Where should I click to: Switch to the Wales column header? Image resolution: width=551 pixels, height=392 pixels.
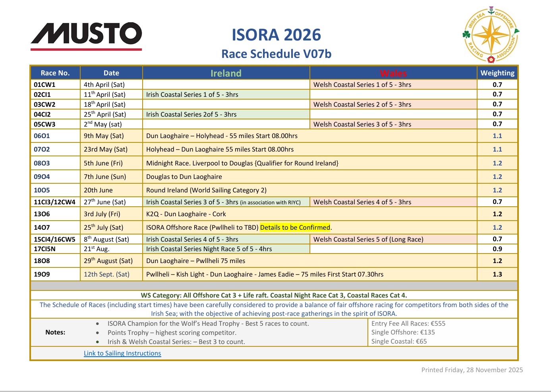click(x=394, y=73)
